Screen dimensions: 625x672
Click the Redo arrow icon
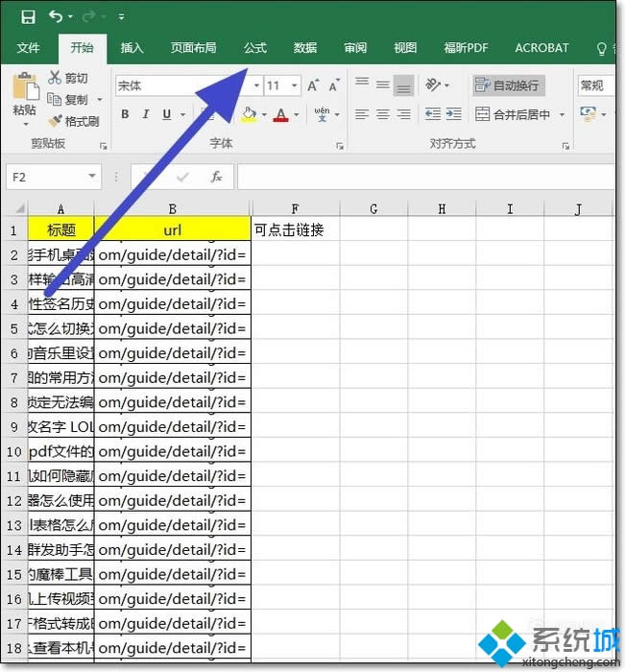tap(88, 16)
